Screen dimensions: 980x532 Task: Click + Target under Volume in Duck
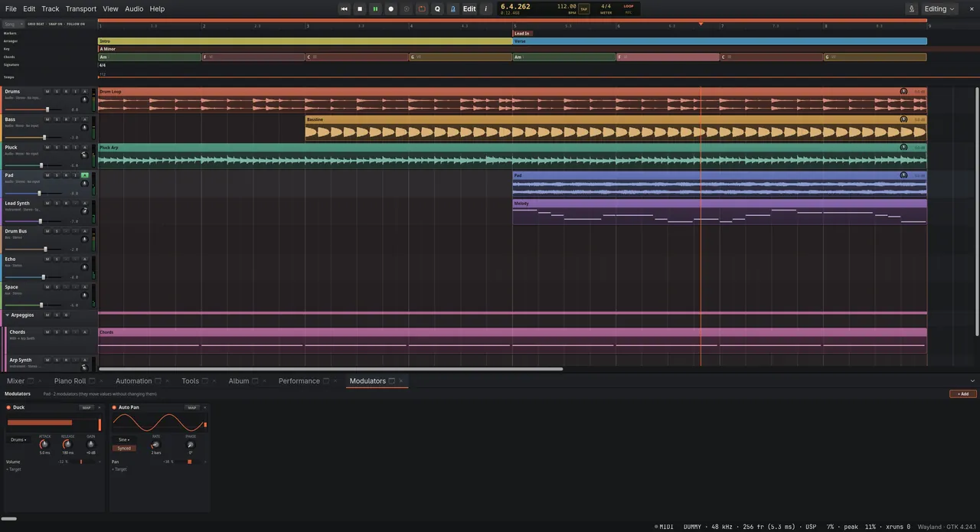(x=14, y=469)
